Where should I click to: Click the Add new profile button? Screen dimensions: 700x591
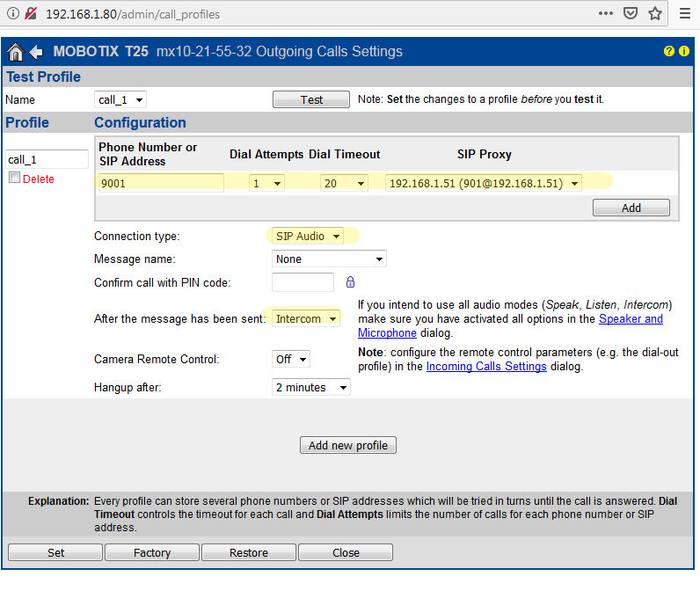pyautogui.click(x=348, y=445)
